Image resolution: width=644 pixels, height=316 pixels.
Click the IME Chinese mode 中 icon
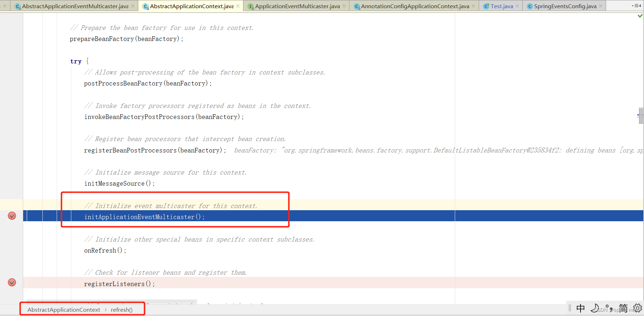tap(581, 308)
